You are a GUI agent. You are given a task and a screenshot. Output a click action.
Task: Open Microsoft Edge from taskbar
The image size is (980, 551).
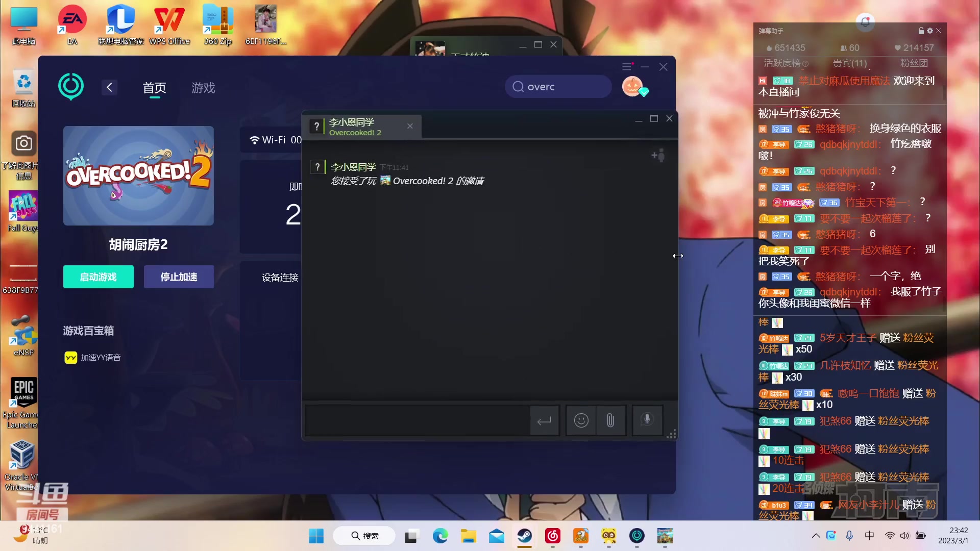[440, 536]
